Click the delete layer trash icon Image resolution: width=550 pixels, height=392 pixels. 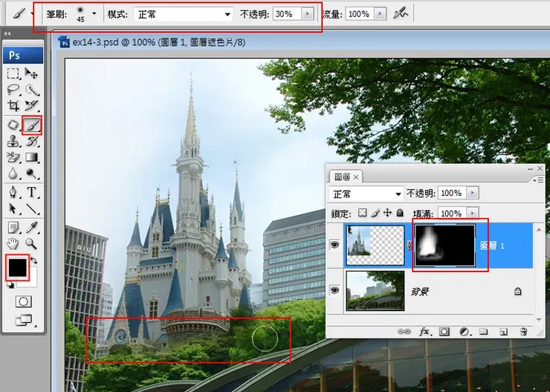pyautogui.click(x=523, y=331)
